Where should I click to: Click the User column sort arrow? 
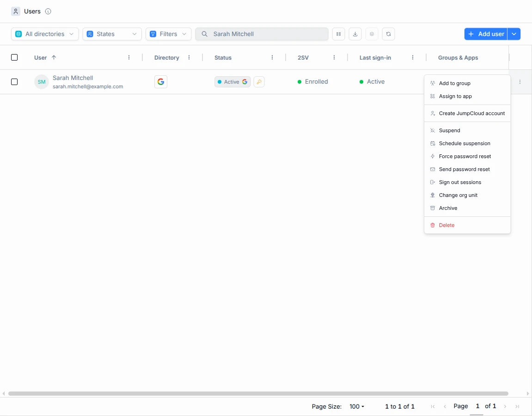click(x=54, y=57)
